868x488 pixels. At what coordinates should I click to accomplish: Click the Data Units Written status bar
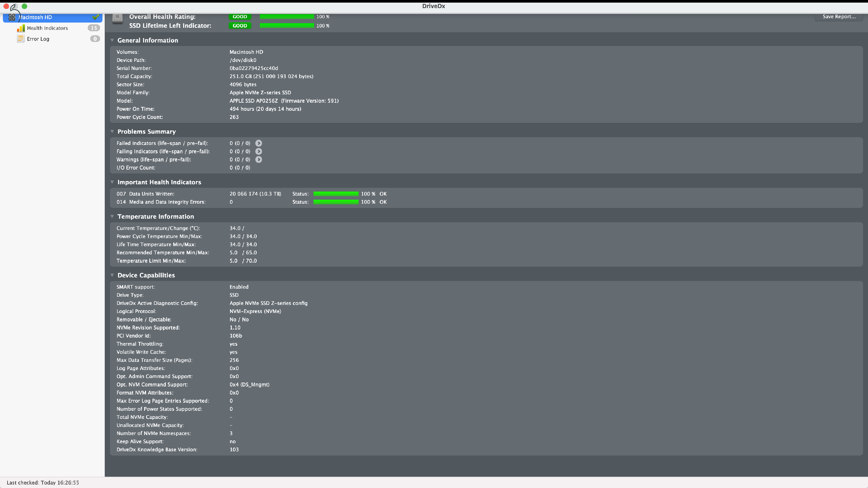coord(336,194)
